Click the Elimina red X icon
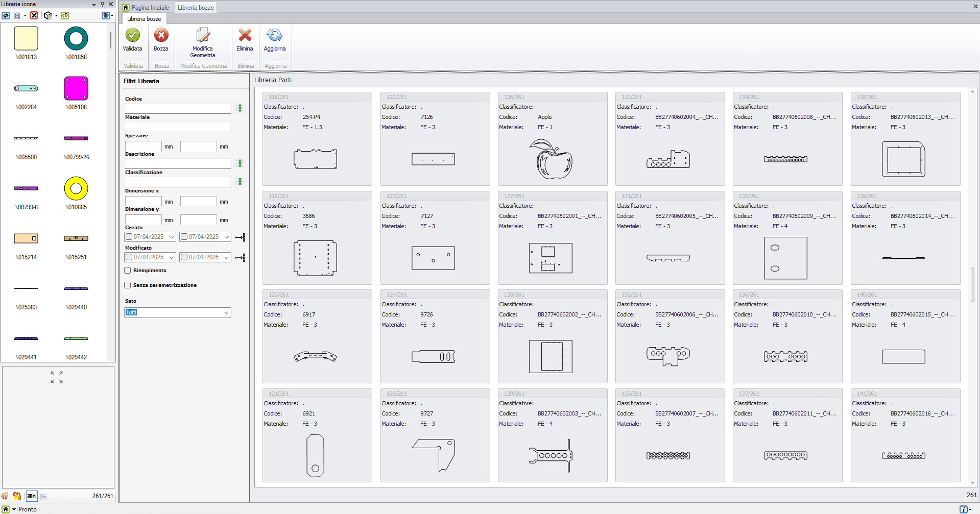The image size is (980, 514). pyautogui.click(x=245, y=36)
